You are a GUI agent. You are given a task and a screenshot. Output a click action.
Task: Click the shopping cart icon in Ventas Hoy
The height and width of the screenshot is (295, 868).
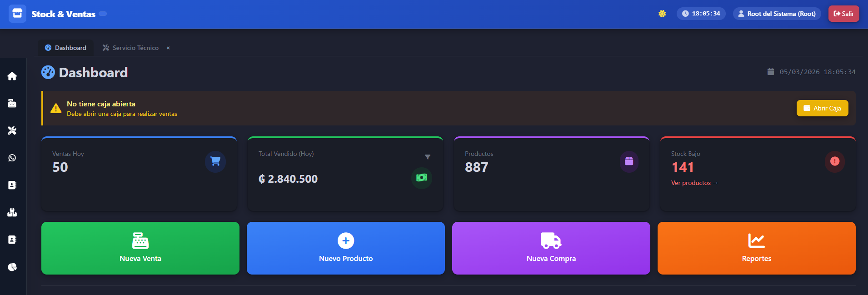coord(215,161)
